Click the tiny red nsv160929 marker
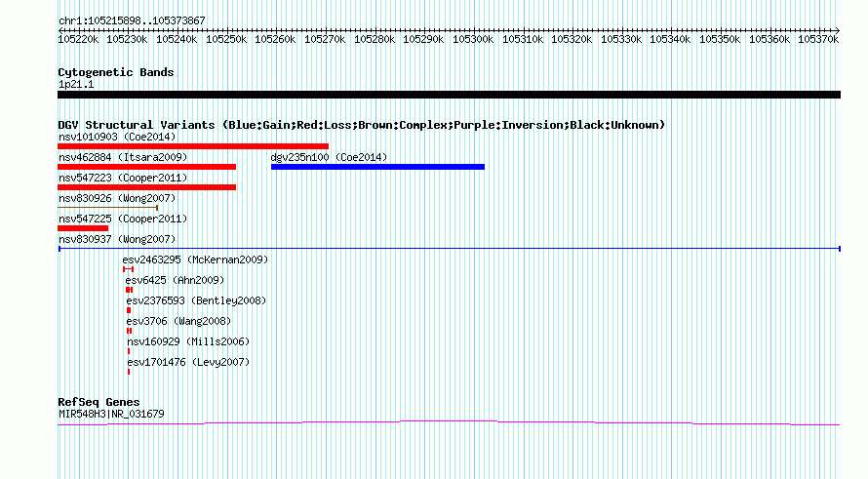868x479 pixels. [129, 351]
